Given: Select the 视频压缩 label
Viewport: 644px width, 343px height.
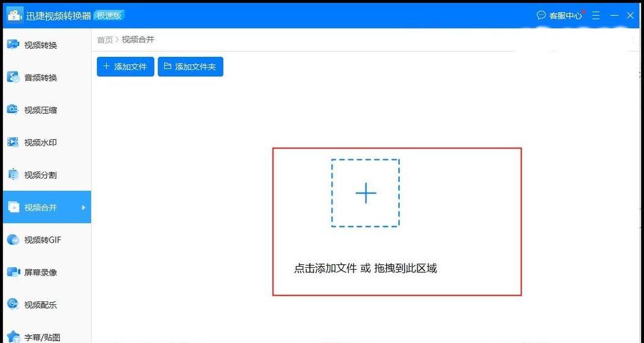Looking at the screenshot, I should click(x=40, y=110).
